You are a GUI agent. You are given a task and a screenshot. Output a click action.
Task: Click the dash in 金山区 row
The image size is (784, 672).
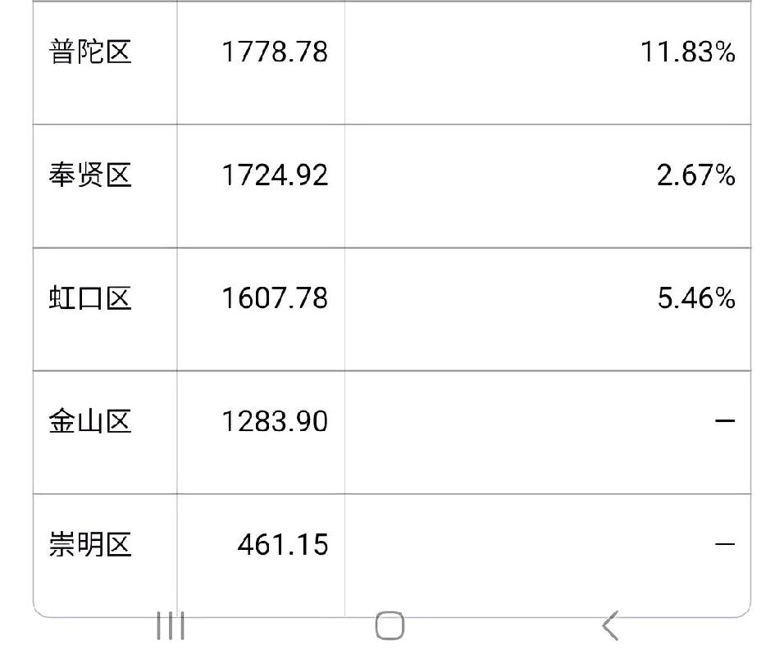725,421
